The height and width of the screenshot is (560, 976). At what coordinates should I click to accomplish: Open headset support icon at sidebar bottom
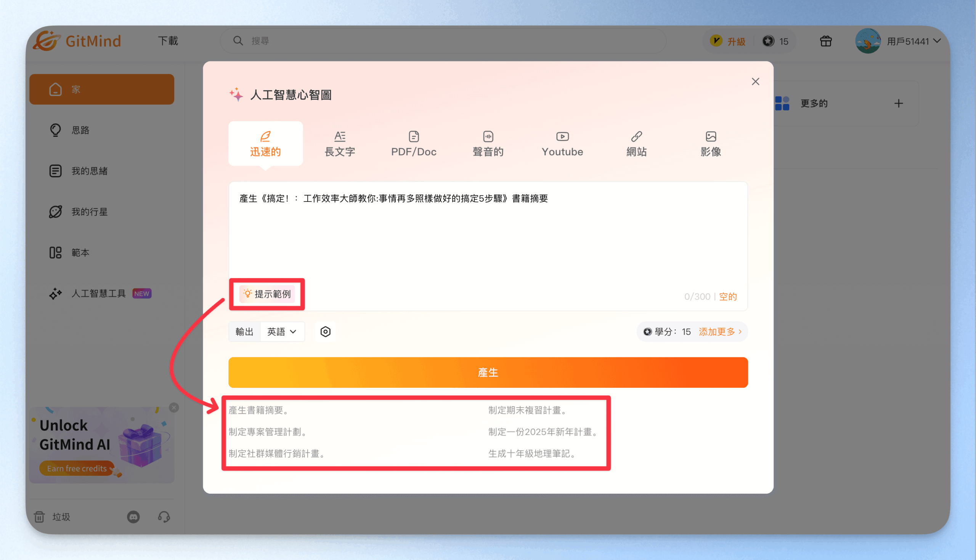tap(164, 517)
